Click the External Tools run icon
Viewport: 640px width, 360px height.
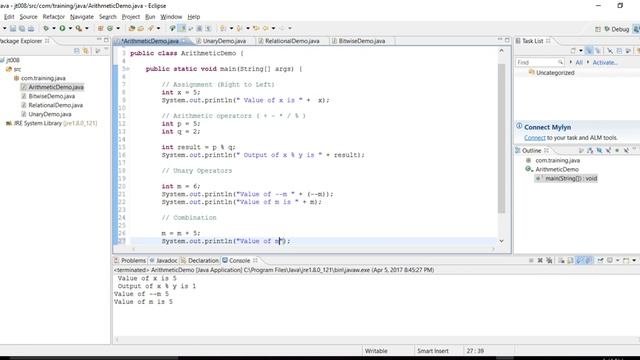coord(79,29)
